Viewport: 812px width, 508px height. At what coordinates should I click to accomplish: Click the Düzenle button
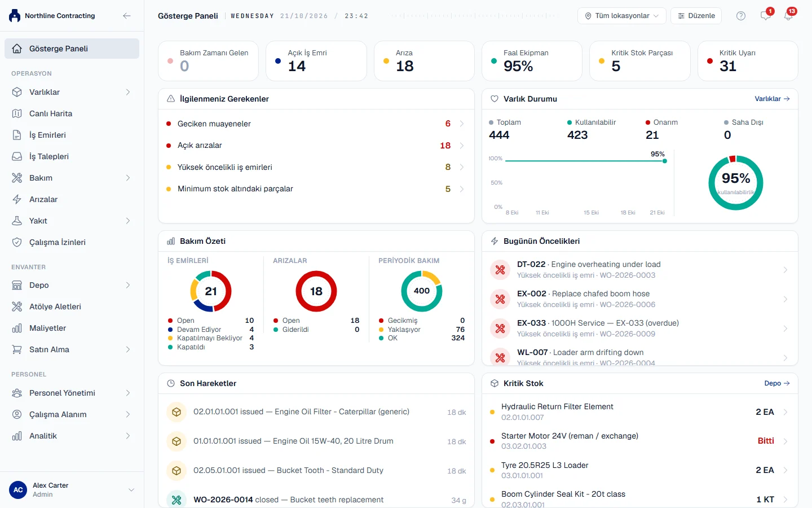696,16
